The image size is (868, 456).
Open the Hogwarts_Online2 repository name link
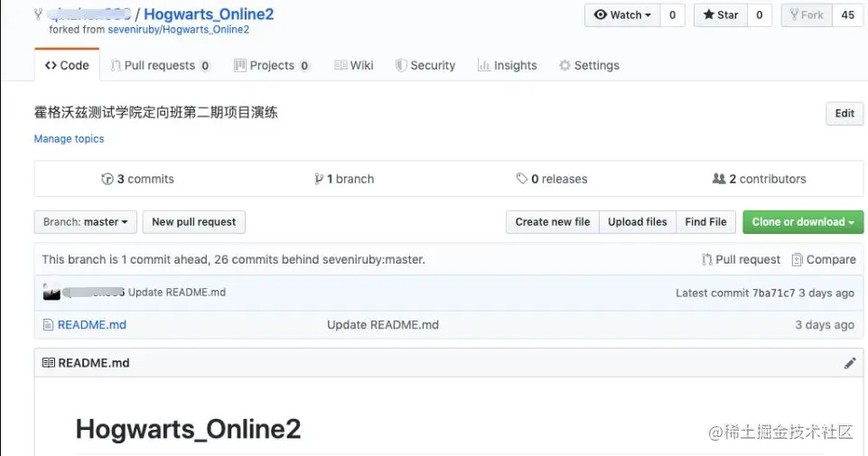[209, 14]
